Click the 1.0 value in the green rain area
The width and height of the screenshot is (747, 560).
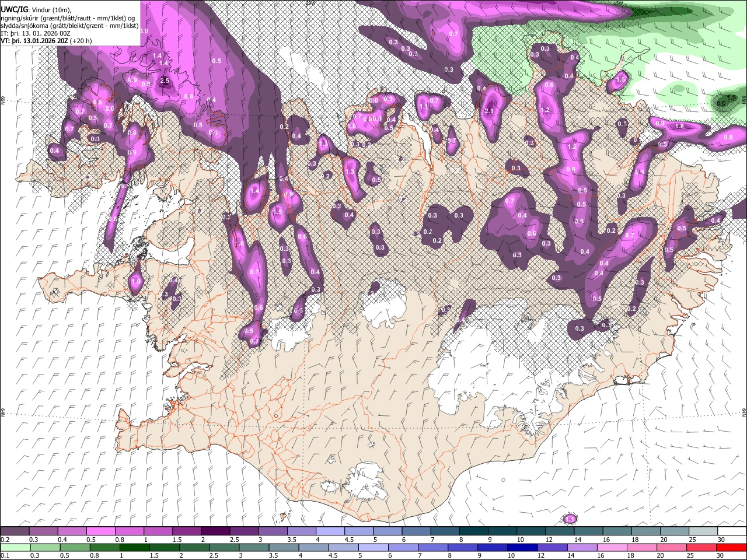(x=732, y=98)
